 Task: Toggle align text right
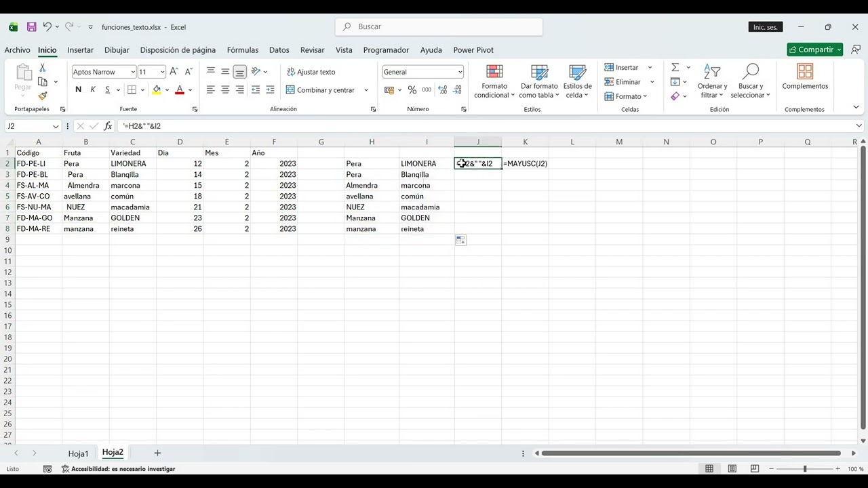coord(239,89)
